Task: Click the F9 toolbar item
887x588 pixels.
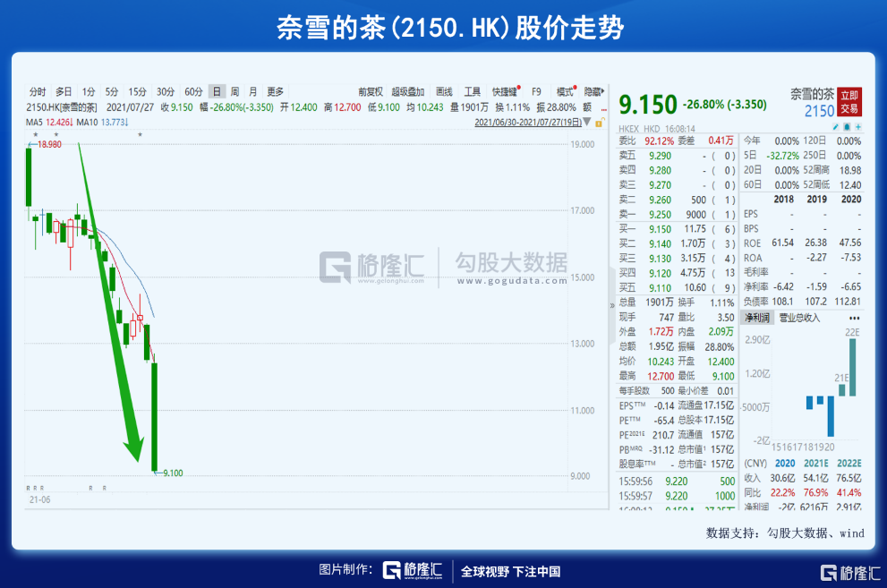Action: pos(536,91)
